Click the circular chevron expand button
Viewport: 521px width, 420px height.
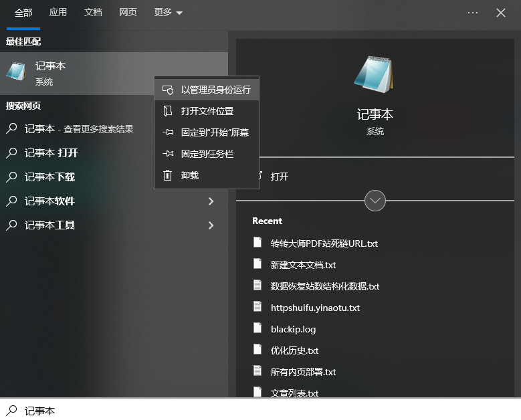[375, 200]
